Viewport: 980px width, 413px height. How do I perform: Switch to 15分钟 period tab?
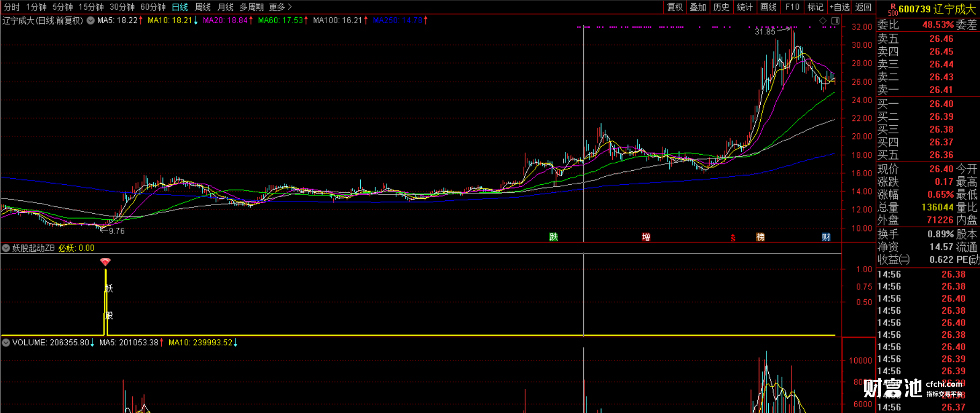click(x=91, y=7)
